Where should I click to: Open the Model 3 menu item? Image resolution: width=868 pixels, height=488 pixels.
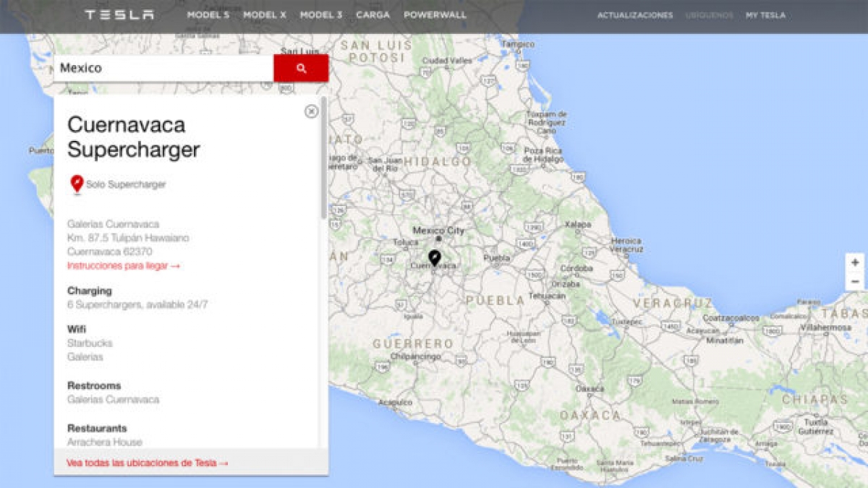point(321,14)
